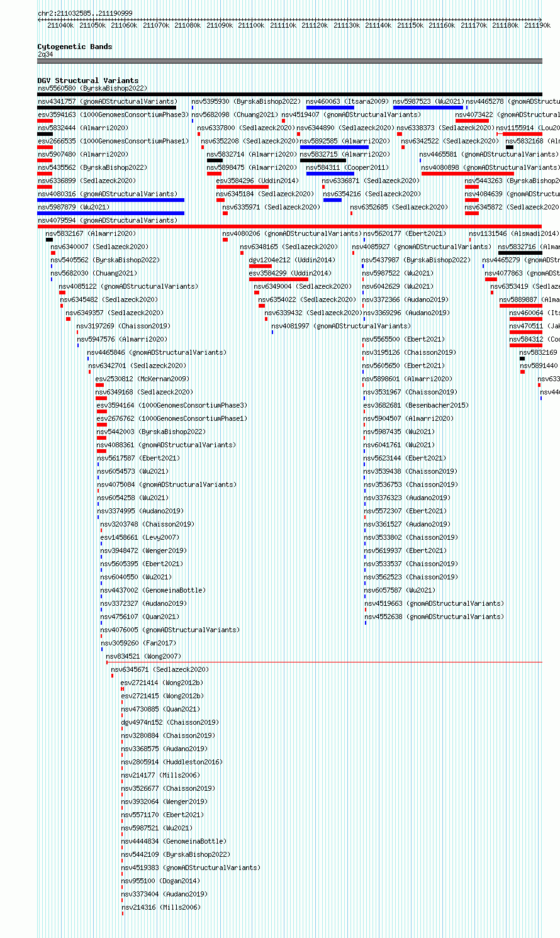Select the nsv4341757 gnomAD variant label

pyautogui.click(x=108, y=102)
